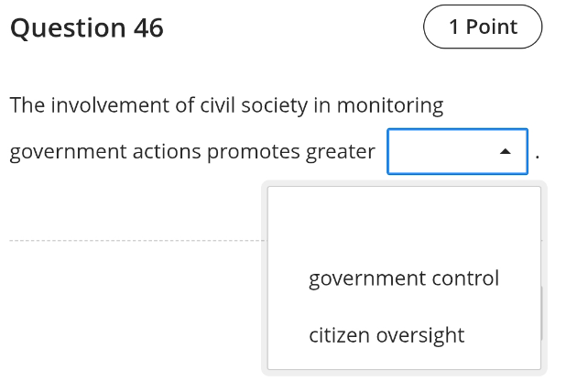Click the word 'control' in dropdown list
The height and width of the screenshot is (392, 566).
pos(465,278)
